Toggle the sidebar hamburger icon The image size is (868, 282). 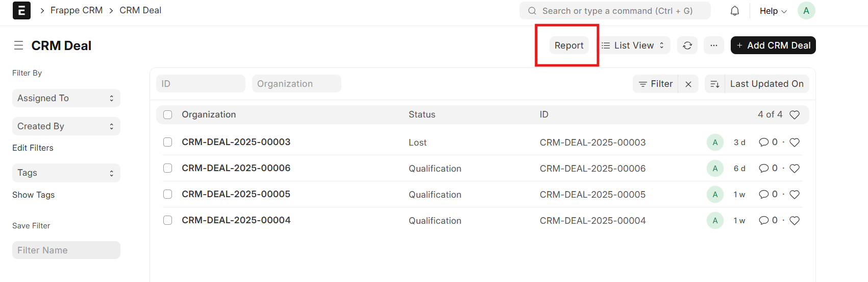coord(19,45)
